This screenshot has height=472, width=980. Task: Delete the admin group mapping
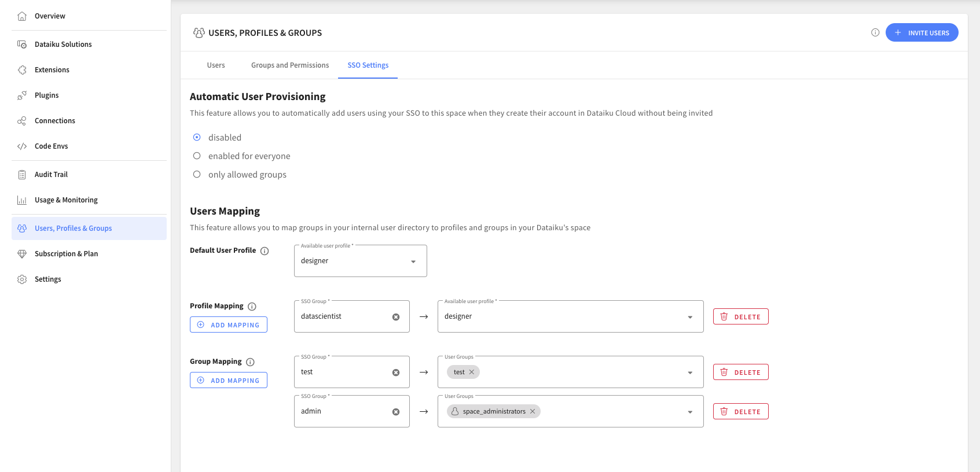[741, 411]
